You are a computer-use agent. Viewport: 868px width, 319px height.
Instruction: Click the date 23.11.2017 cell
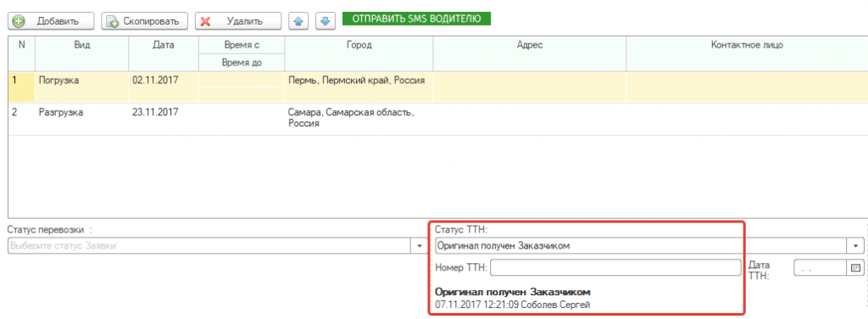[x=164, y=119]
